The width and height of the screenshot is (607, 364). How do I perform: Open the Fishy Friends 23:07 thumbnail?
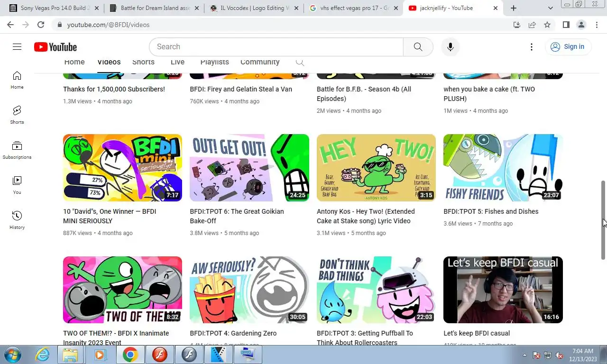tap(503, 168)
